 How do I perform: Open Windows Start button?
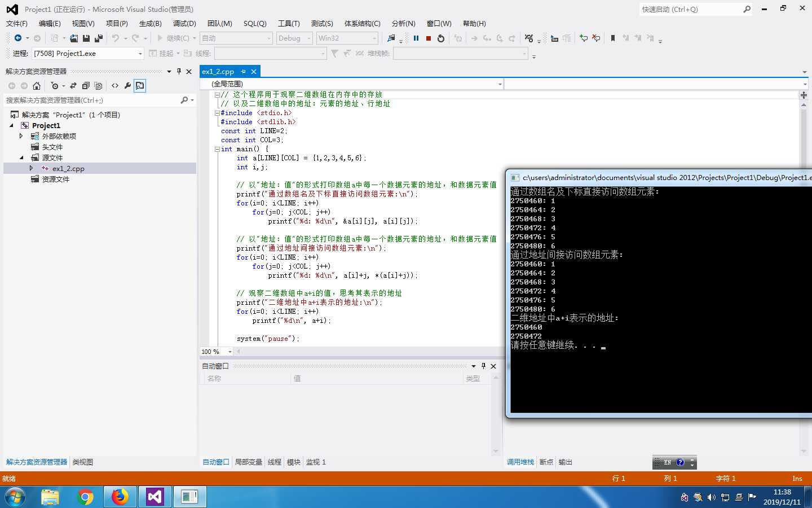tap(15, 497)
